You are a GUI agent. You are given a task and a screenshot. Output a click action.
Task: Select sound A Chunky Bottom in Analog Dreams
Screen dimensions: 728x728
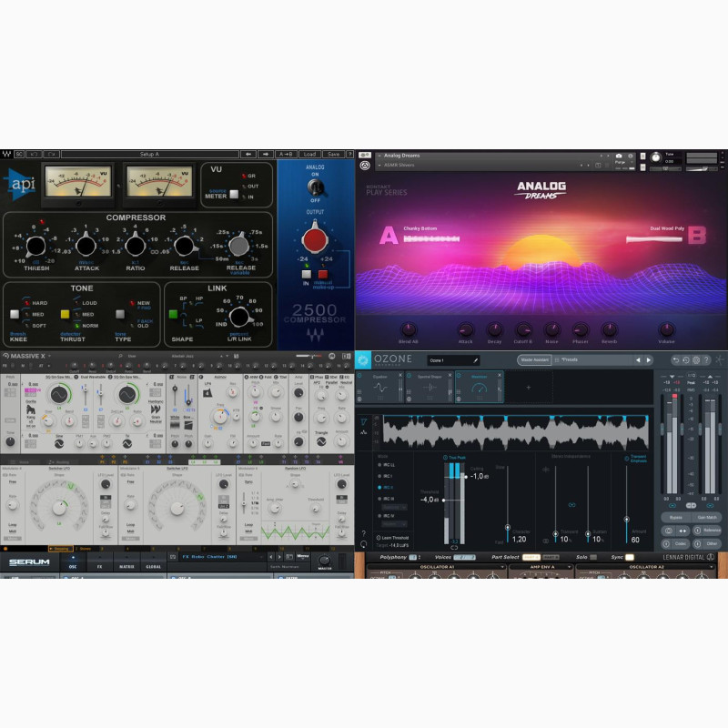click(420, 236)
